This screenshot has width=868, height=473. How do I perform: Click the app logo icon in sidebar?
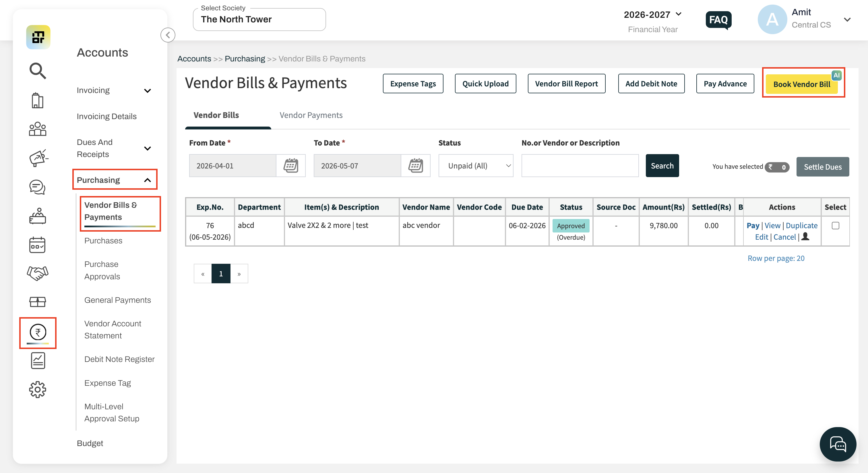coord(38,37)
